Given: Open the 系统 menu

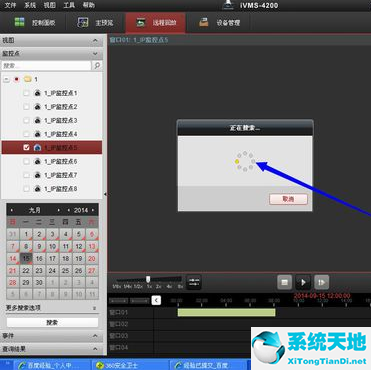Looking at the screenshot, I should (x=30, y=5).
